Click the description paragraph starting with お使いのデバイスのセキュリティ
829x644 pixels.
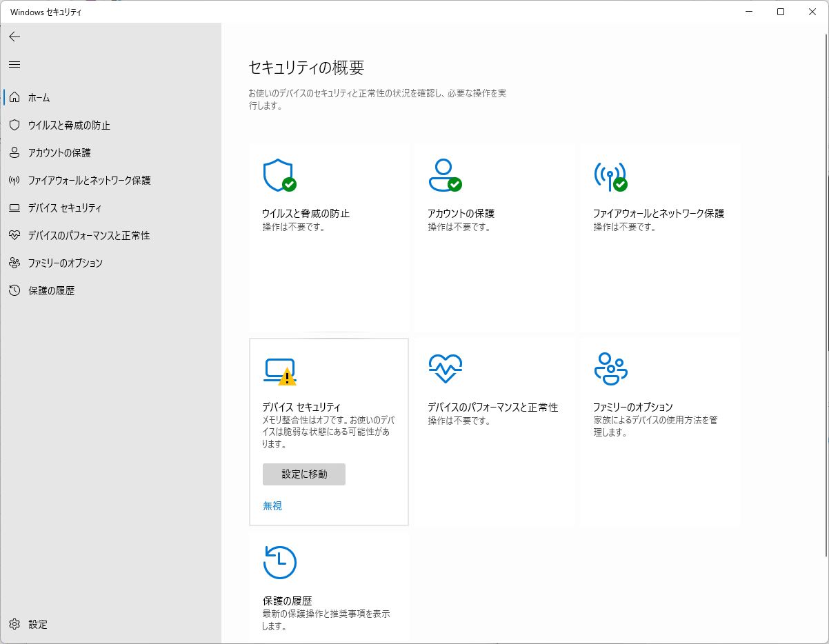tap(378, 99)
